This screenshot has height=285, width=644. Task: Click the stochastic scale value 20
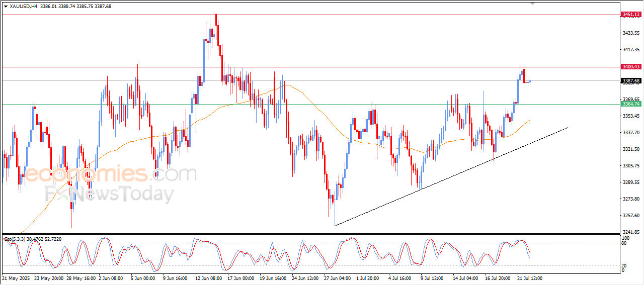625,265
